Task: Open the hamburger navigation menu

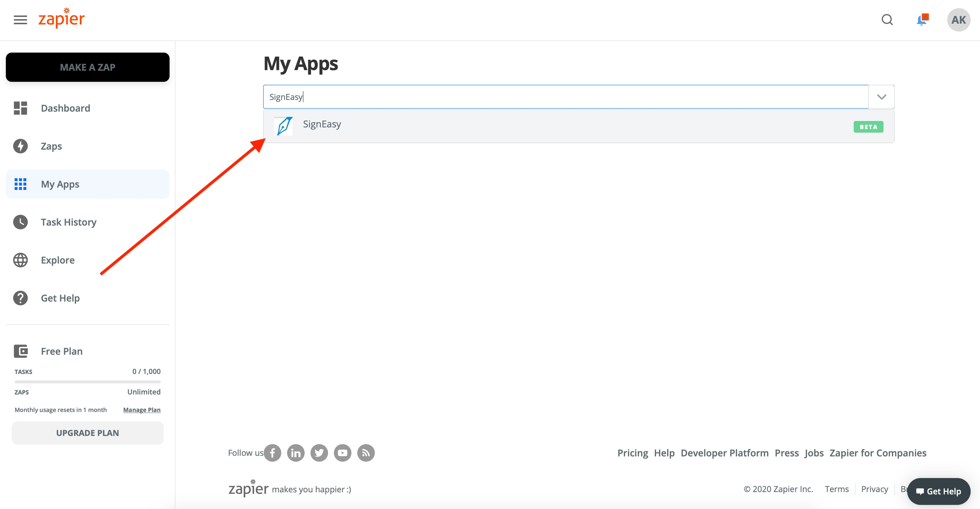Action: coord(20,20)
